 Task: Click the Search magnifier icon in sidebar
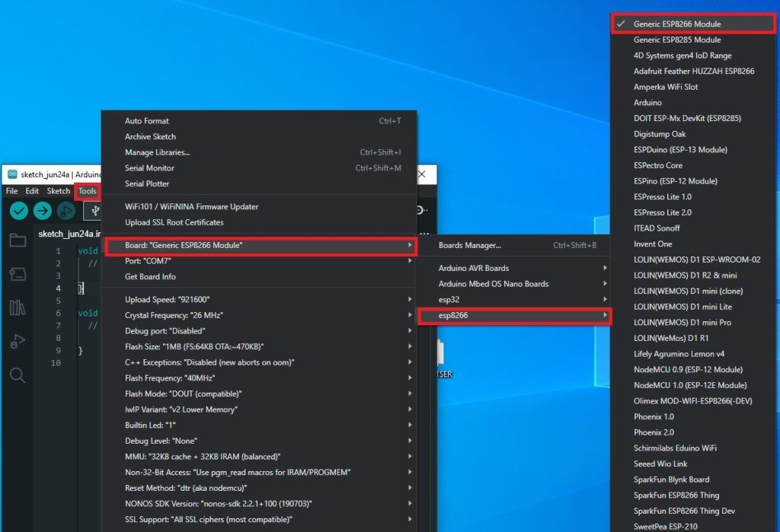pyautogui.click(x=17, y=374)
